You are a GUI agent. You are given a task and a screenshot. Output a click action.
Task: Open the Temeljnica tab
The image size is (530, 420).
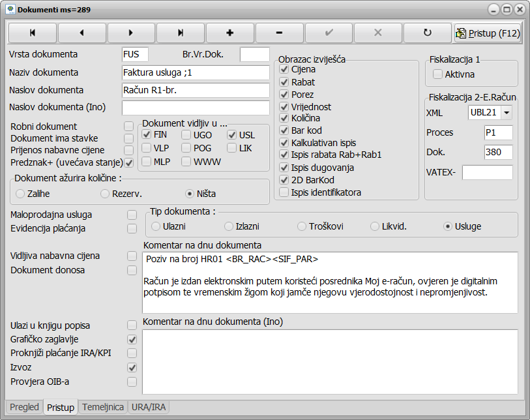click(x=102, y=407)
